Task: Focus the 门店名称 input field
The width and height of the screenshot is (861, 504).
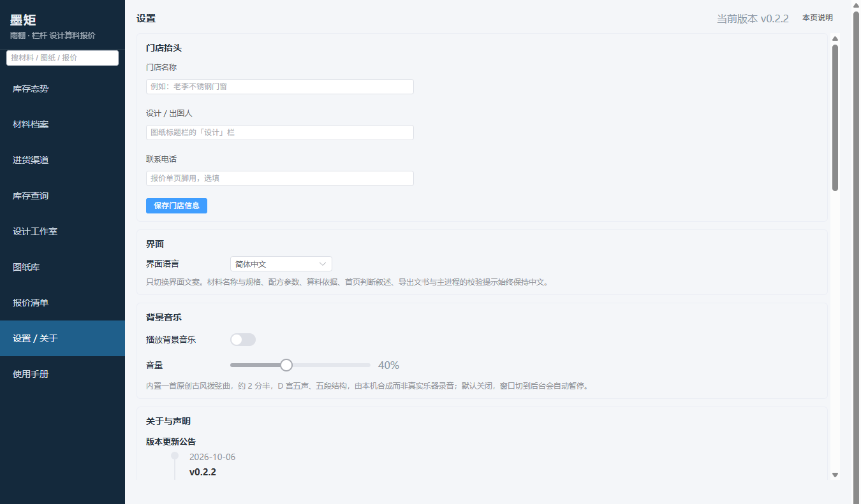Action: click(280, 87)
